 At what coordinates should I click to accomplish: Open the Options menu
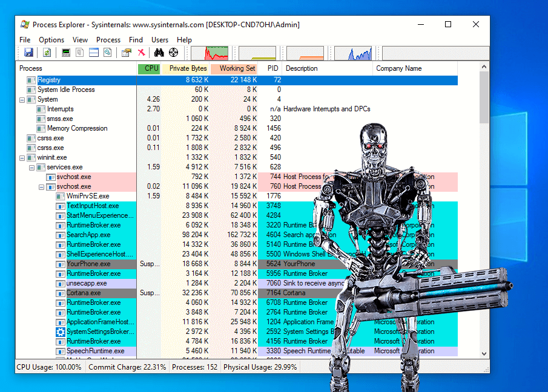[51, 40]
